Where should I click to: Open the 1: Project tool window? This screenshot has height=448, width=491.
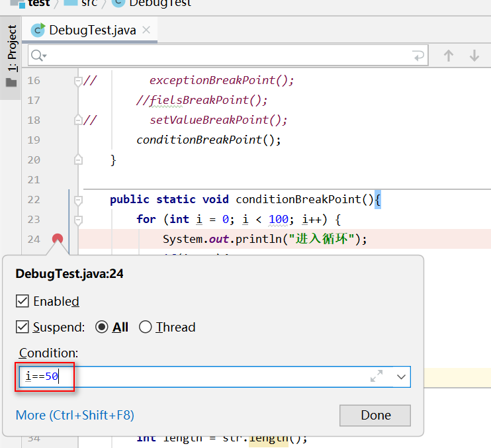[x=12, y=48]
